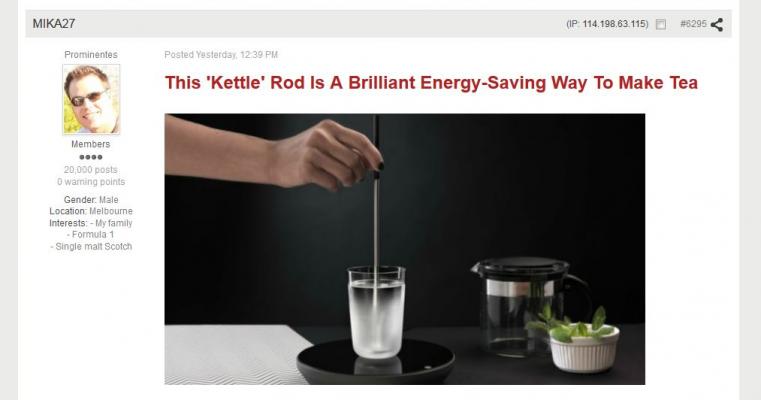Click the share icon beside post #6295
Viewport: 761px width, 400px height.
(717, 24)
